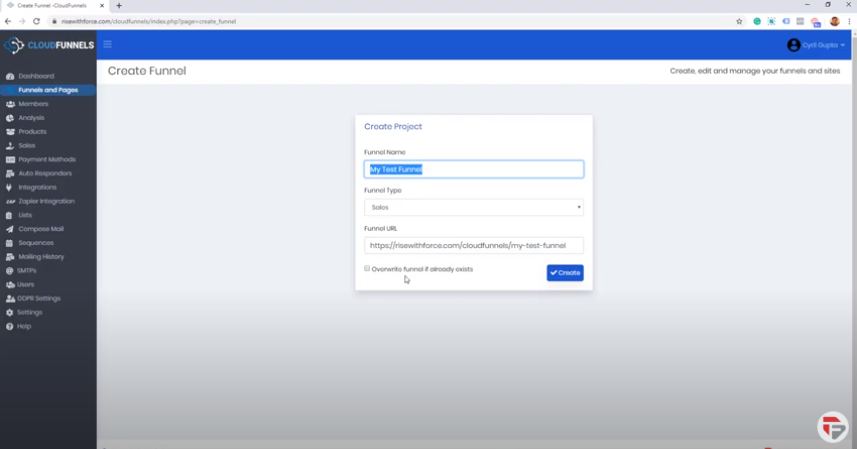Click the Help question mark icon
The height and width of the screenshot is (449, 857).
click(10, 326)
